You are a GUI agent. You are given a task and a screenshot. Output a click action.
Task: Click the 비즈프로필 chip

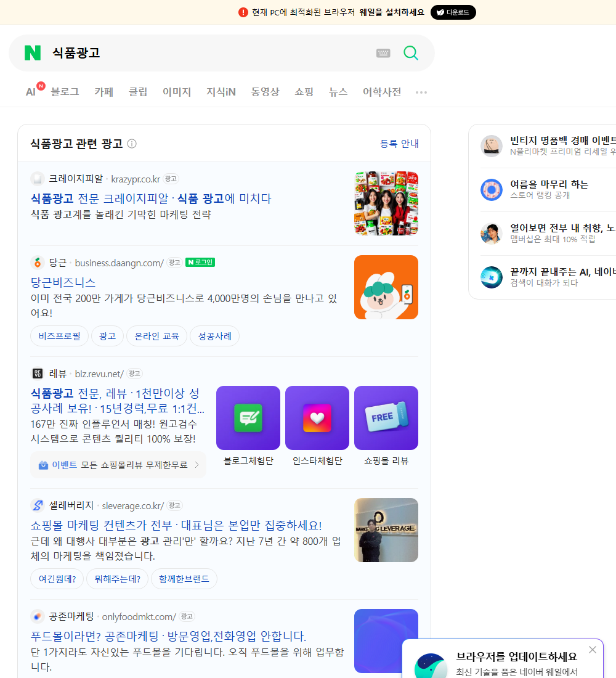pos(59,336)
